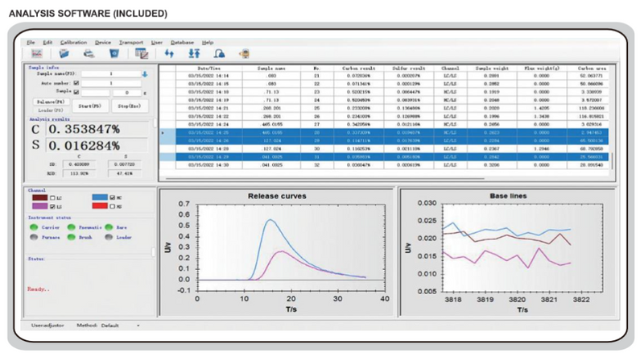Enable the LC channel checkbox
The image size is (644, 357).
53,197
